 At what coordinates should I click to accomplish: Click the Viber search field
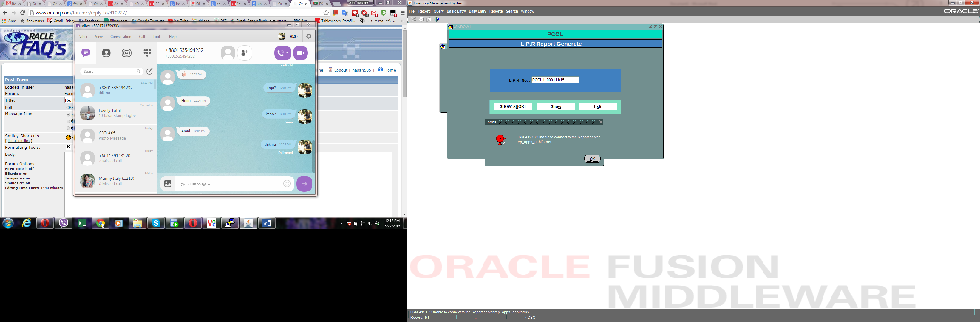(111, 72)
